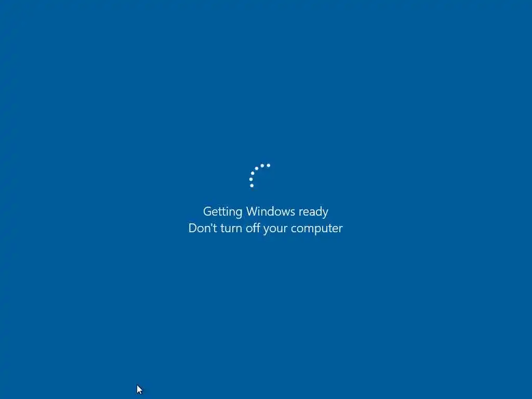Click the word "your" in the warning line
Viewport: 532px width, 399px height.
[275, 229]
